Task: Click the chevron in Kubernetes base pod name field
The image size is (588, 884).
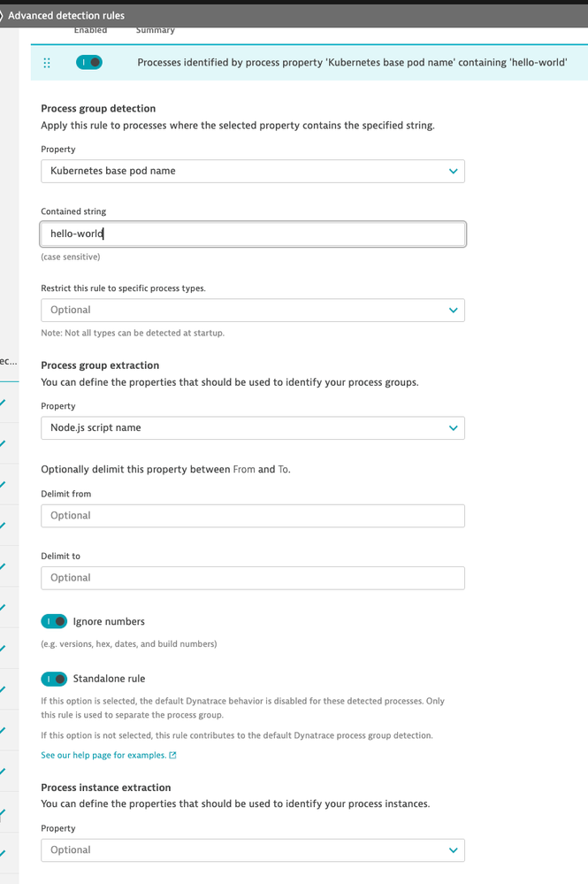Action: 453,171
